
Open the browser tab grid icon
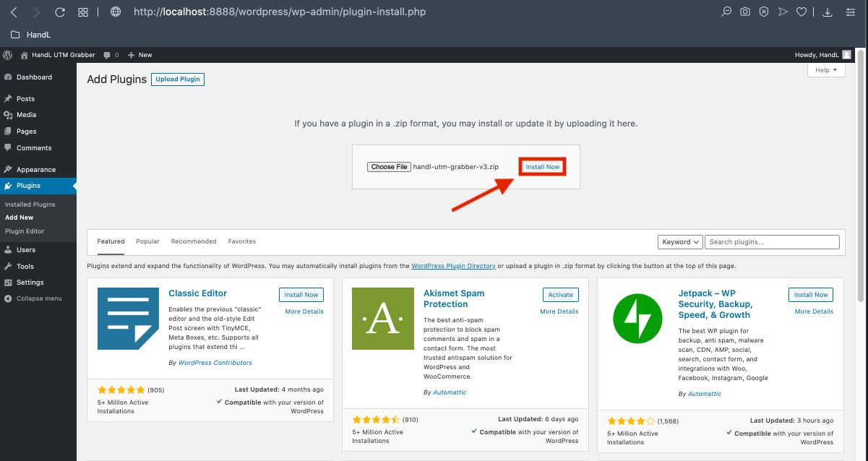(83, 12)
